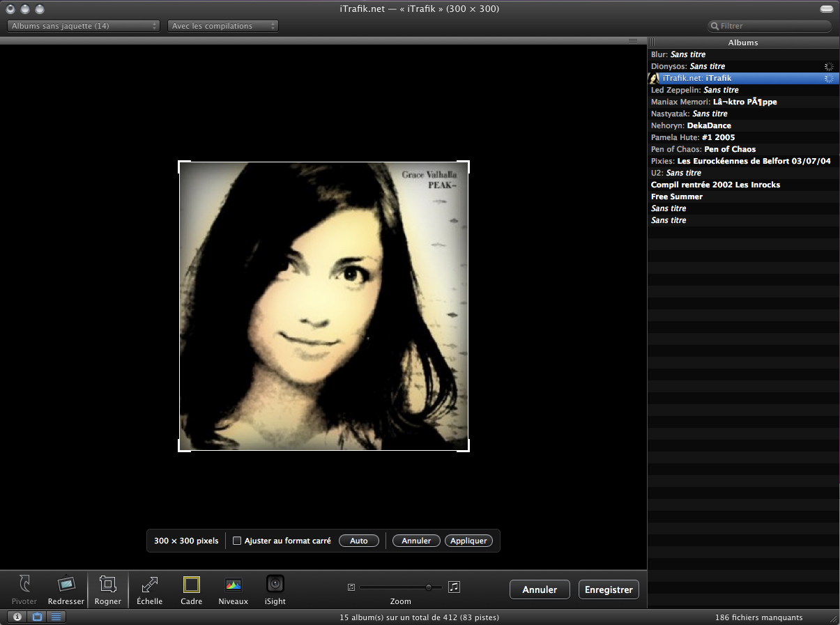Click the panel grip icon left of Albums header
Screen dimensions: 840x625
click(652, 43)
